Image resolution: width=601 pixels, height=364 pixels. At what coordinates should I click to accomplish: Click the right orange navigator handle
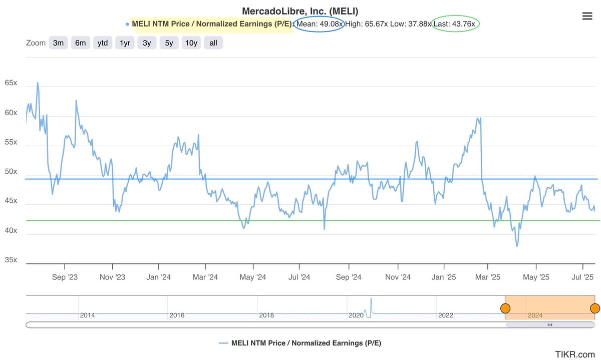tap(594, 308)
